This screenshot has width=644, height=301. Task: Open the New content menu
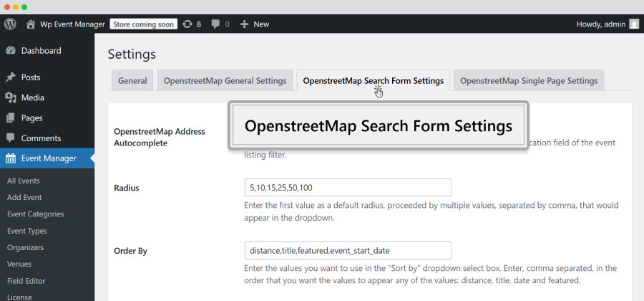point(261,24)
